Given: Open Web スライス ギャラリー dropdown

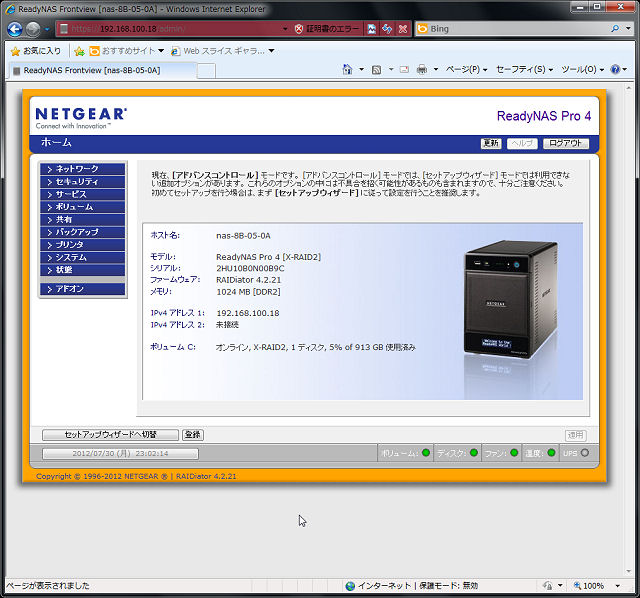Looking at the screenshot, I should point(223,51).
